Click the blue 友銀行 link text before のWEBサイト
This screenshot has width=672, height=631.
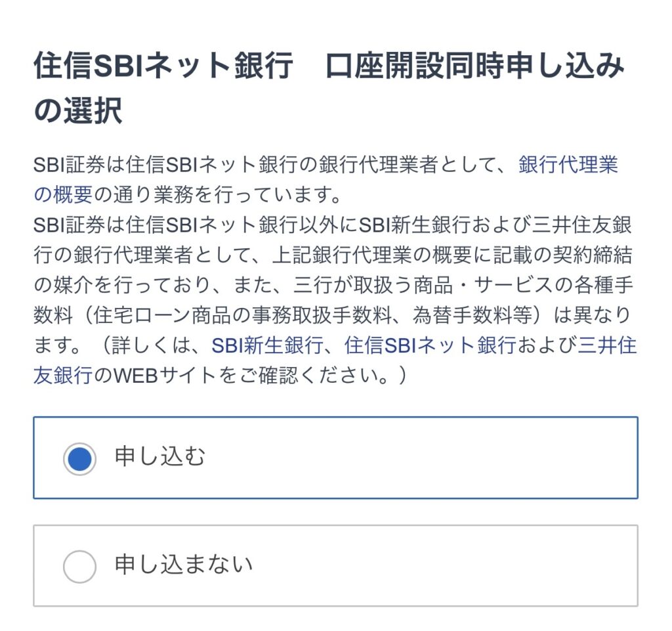click(63, 375)
